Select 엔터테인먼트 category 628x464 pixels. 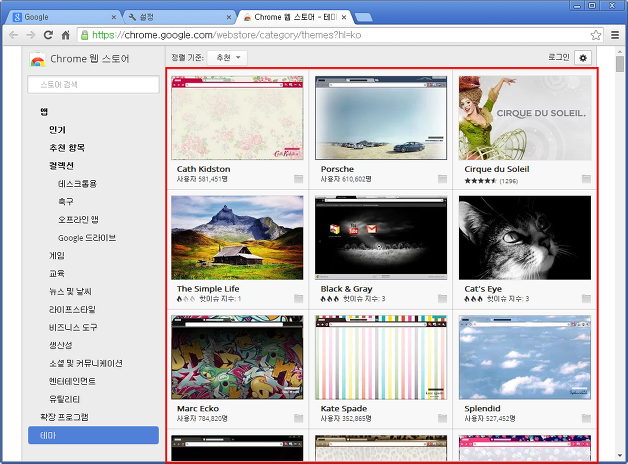coord(72,381)
